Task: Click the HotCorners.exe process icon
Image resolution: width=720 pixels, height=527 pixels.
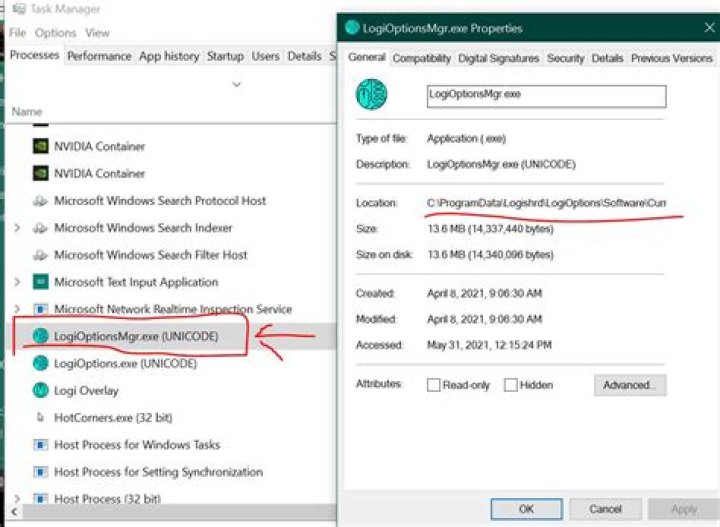Action: tap(40, 417)
